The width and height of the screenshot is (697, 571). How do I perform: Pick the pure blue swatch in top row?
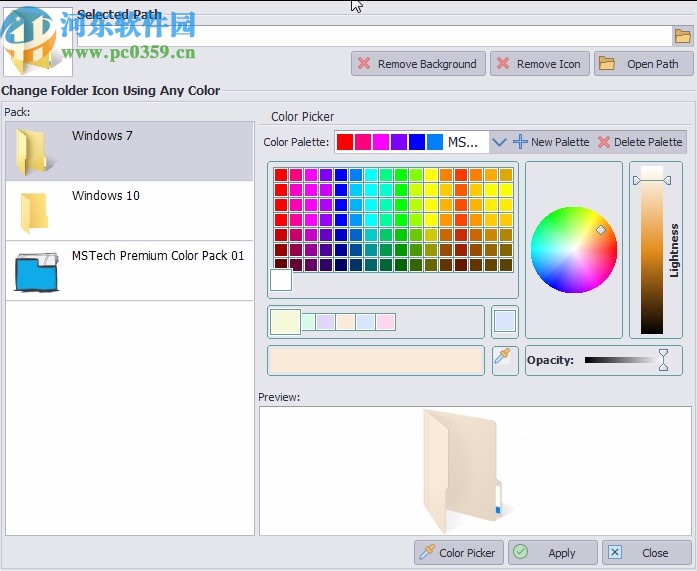[x=341, y=175]
